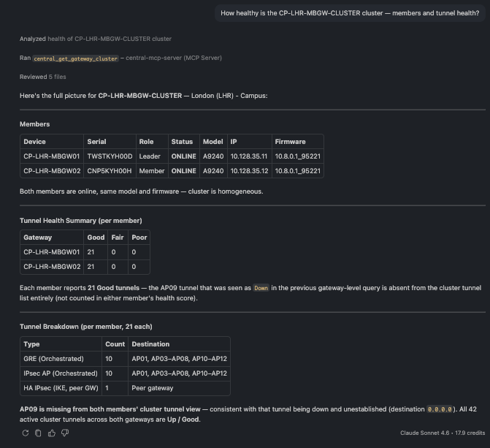Click the Destination column header
490x448 pixels.
point(179,343)
